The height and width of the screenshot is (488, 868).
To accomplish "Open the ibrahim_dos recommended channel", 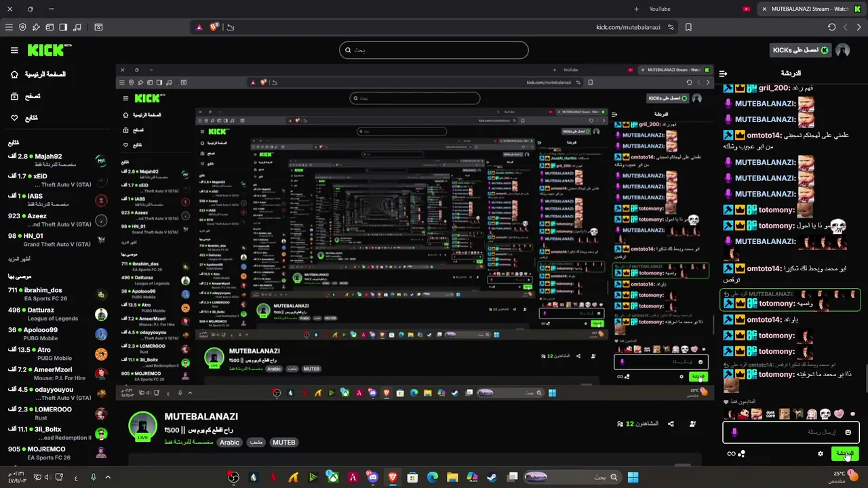I will pyautogui.click(x=57, y=294).
